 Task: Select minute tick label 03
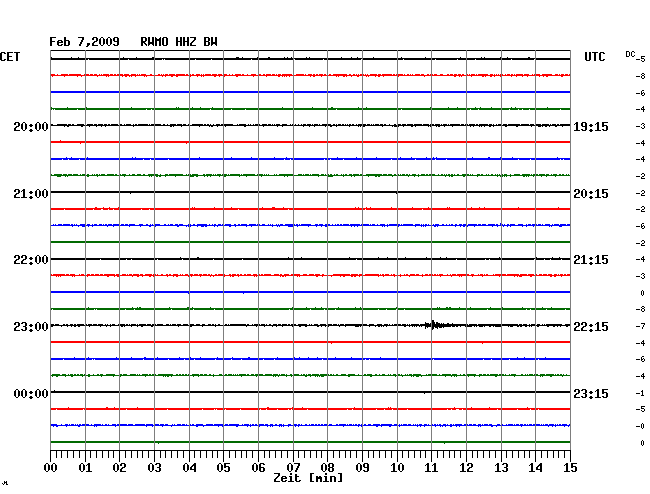[x=154, y=467]
